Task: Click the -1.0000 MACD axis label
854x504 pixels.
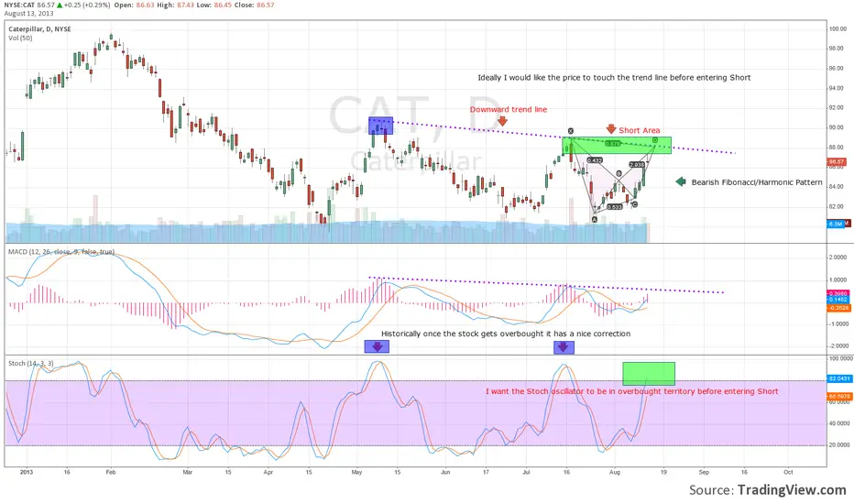Action: pos(838,323)
